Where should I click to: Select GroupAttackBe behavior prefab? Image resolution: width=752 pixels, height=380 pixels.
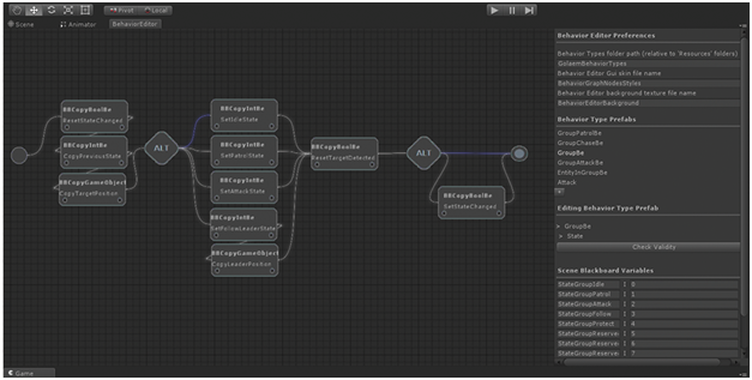(580, 163)
